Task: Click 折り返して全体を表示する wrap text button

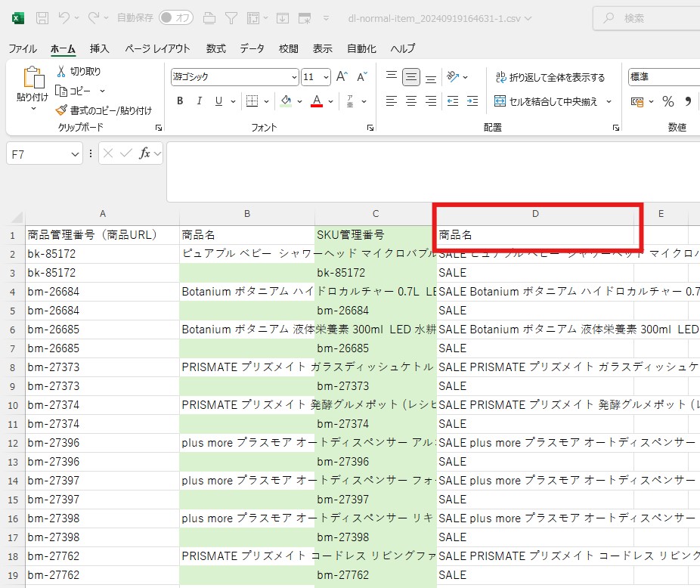Action: click(x=550, y=77)
